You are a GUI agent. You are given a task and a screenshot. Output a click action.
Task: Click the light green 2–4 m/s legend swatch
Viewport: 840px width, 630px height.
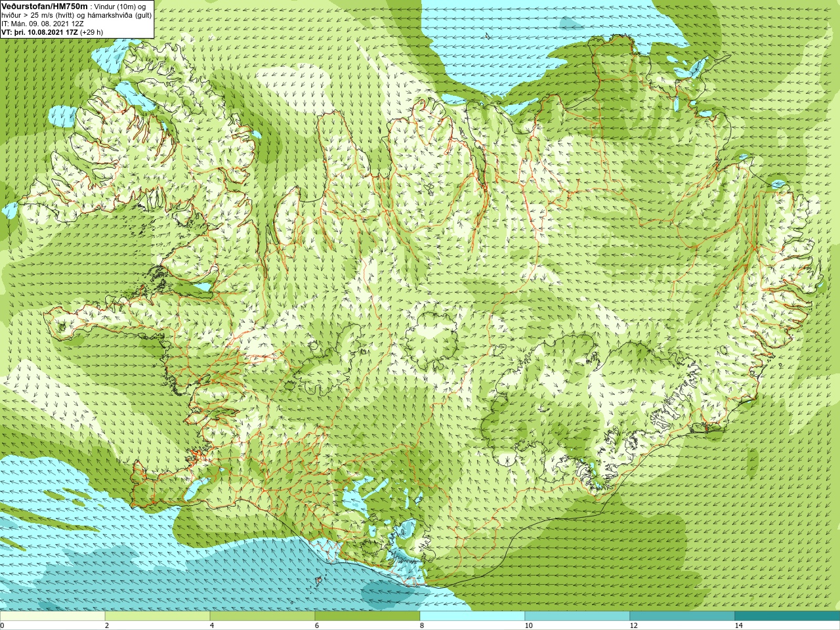tap(157, 616)
